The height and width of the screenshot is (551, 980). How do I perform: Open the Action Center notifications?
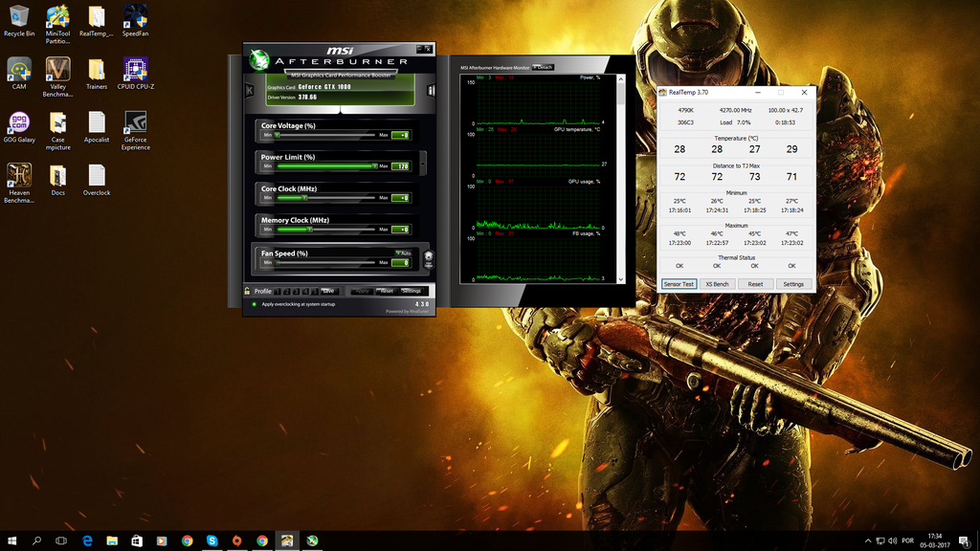click(965, 541)
